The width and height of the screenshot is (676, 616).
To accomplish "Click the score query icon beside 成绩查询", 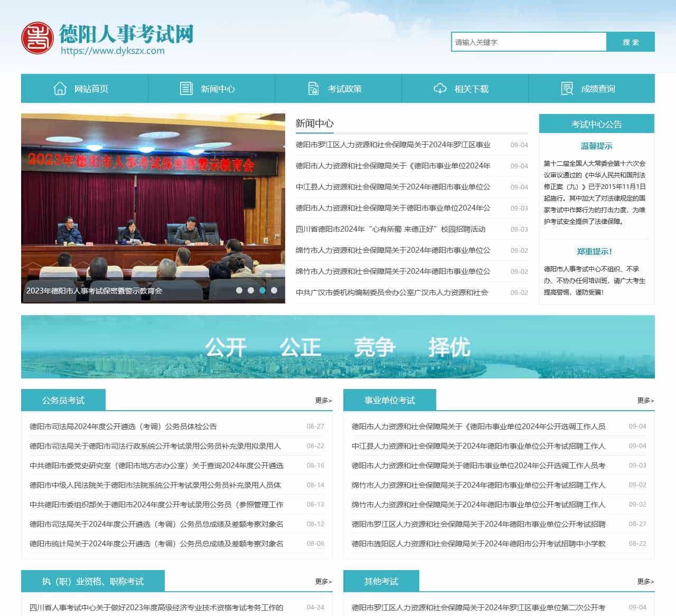I will tap(566, 88).
